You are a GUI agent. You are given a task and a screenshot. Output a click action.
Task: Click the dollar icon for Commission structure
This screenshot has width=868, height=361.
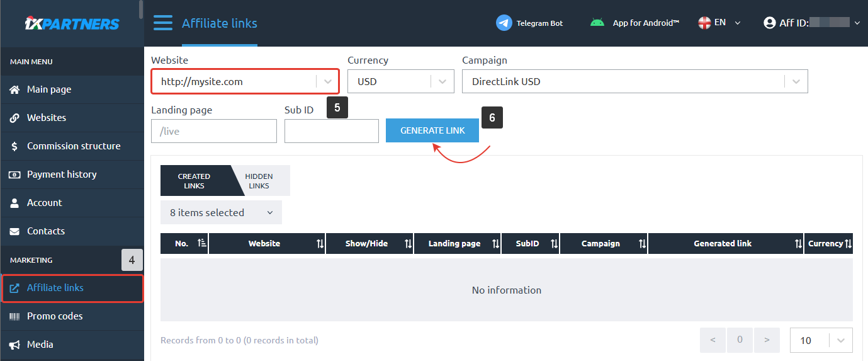coord(14,146)
